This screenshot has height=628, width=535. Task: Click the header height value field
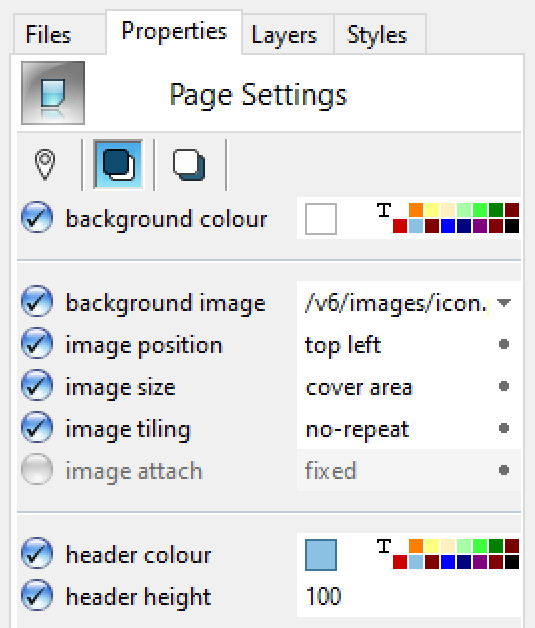pyautogui.click(x=408, y=596)
